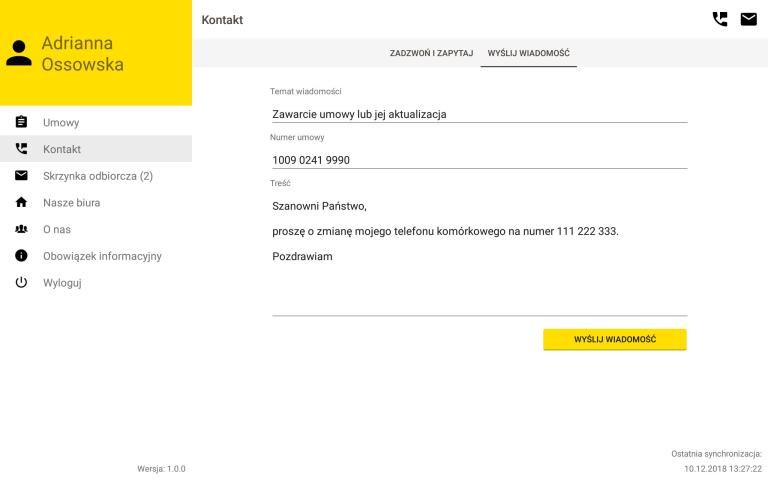Screen dimensions: 768x480
Task: Click the envelope icon in top bar
Action: pos(748,19)
